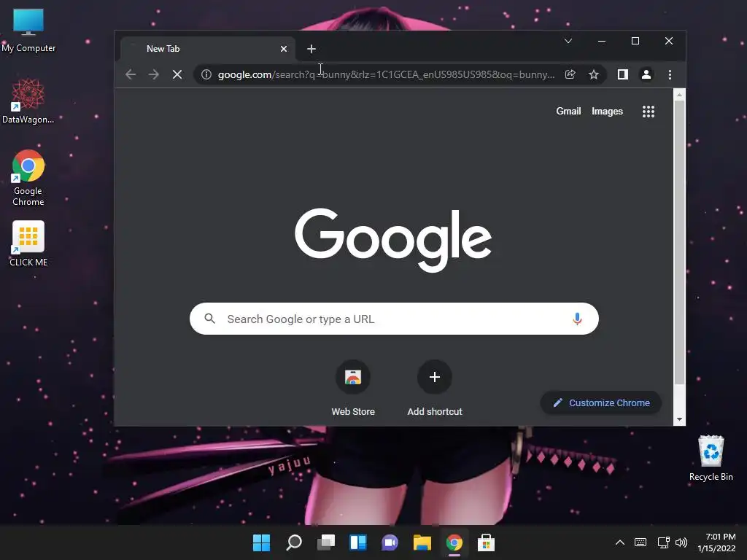The width and height of the screenshot is (747, 560).
Task: Click the search magnifier icon in search box
Action: click(x=209, y=319)
